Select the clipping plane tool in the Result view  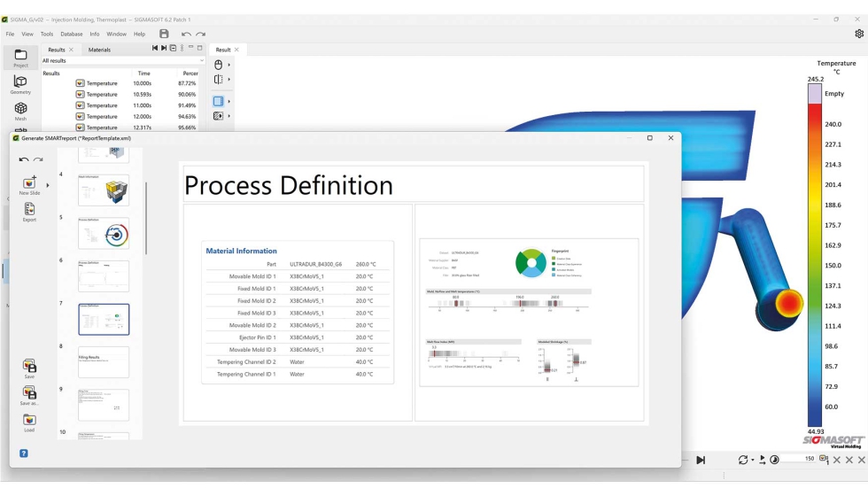[218, 79]
